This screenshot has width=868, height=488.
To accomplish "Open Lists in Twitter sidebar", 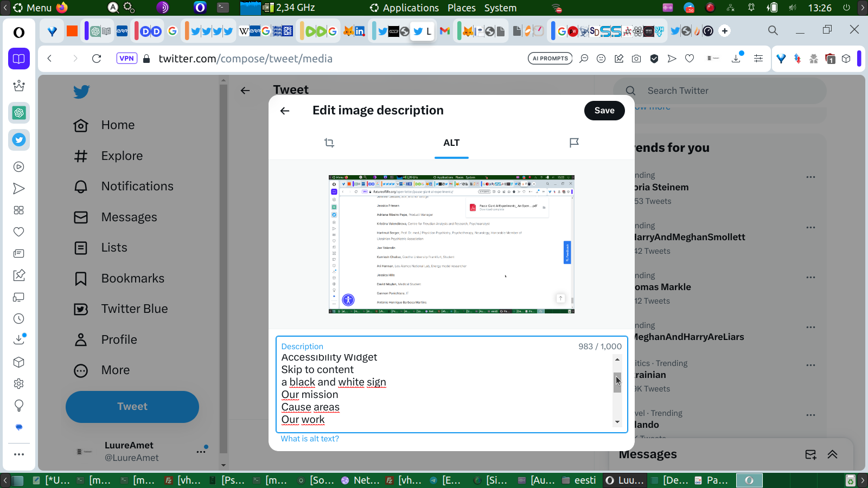I will click(x=100, y=248).
